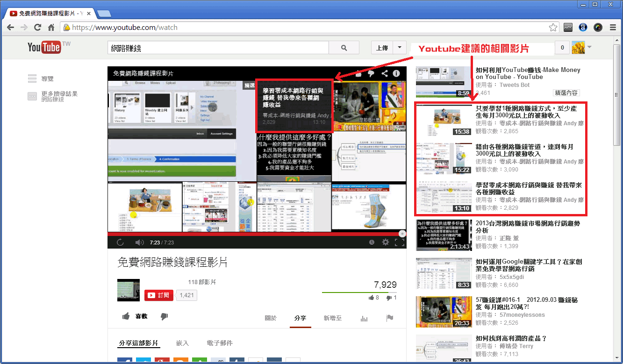
Task: Open the 電子郵件 sub-tab
Action: (220, 343)
